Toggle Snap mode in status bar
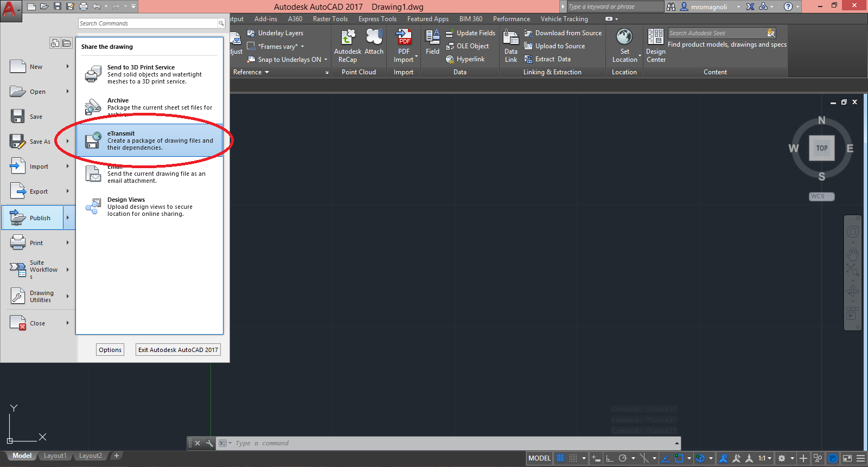 (x=573, y=458)
